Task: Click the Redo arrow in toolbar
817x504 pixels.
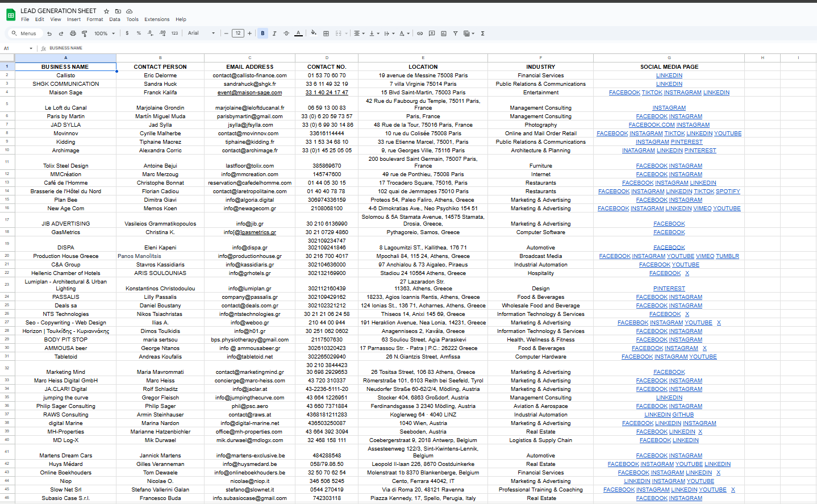Action: pos(61,34)
